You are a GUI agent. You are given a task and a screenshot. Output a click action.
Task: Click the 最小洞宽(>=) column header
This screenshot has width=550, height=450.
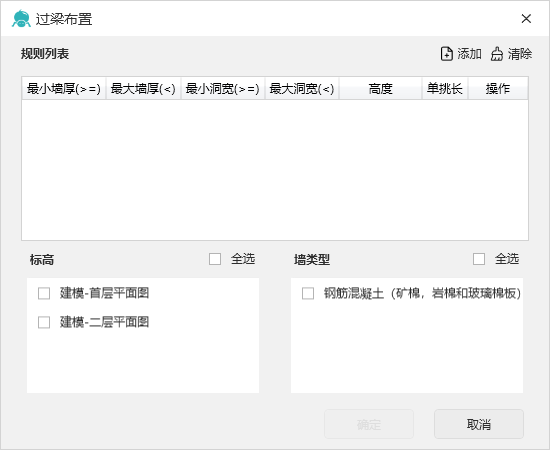coord(222,88)
